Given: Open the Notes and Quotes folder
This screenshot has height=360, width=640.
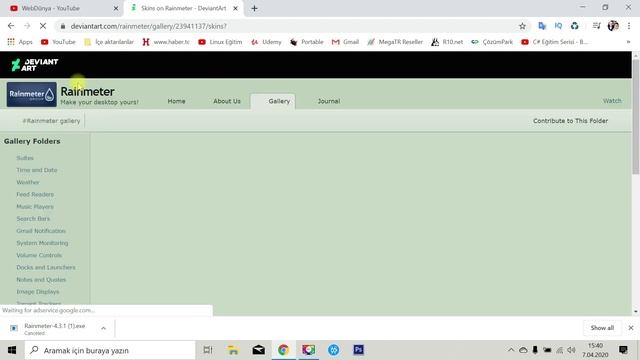Looking at the screenshot, I should tap(41, 280).
